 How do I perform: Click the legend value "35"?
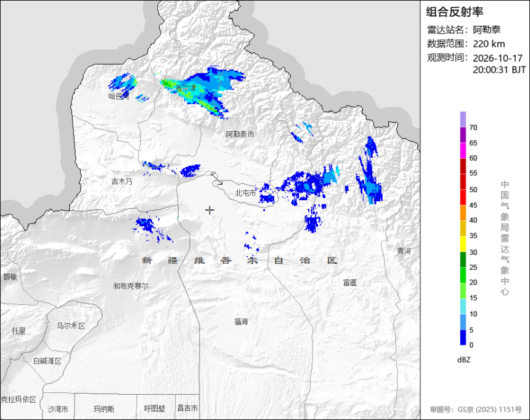point(473,235)
